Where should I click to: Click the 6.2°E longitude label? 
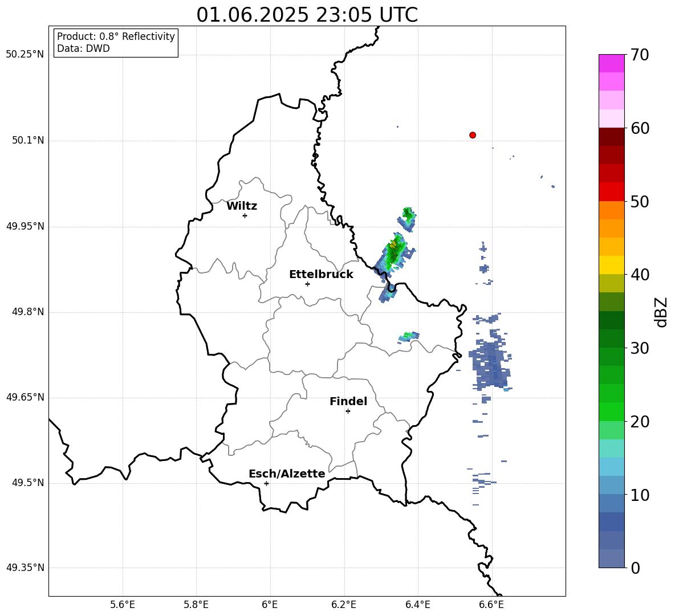pos(344,605)
